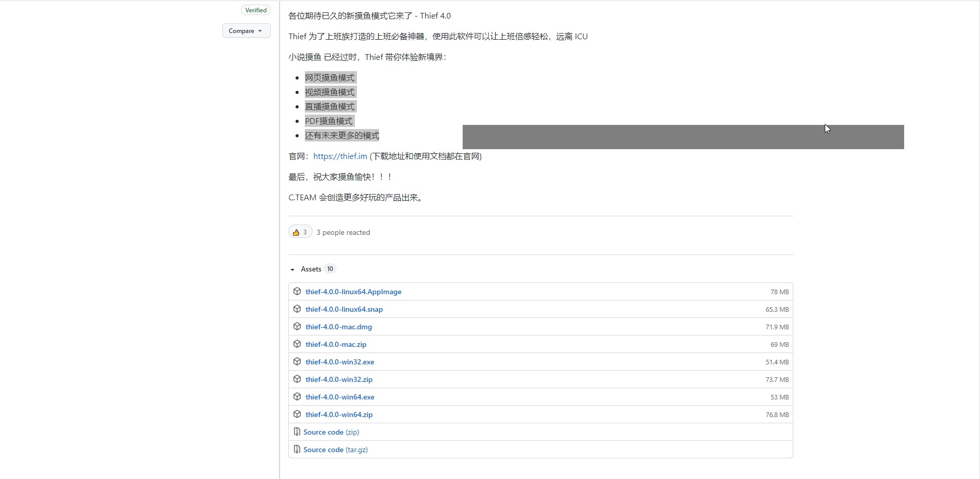Download thief-4.0.0-linux64.snap
This screenshot has width=980, height=479.
coord(344,309)
